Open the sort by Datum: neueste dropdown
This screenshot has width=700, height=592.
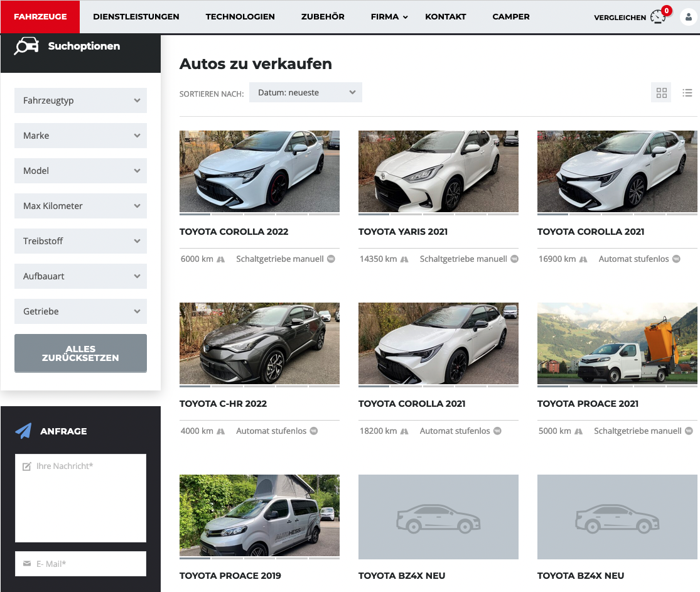(305, 92)
